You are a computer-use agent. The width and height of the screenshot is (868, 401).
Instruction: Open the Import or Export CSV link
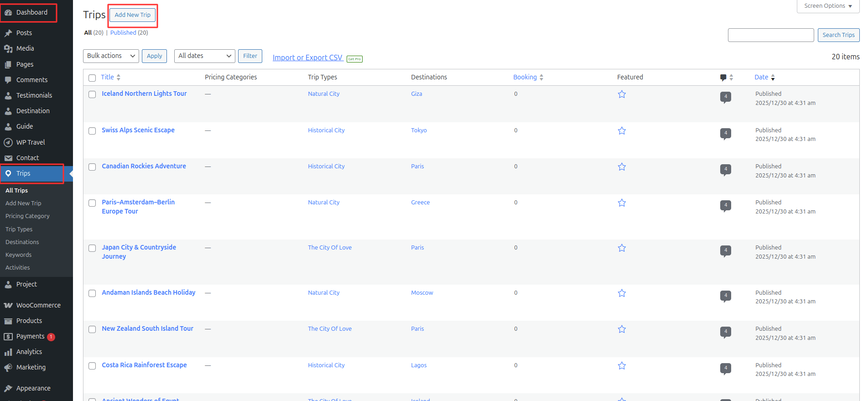pyautogui.click(x=307, y=57)
